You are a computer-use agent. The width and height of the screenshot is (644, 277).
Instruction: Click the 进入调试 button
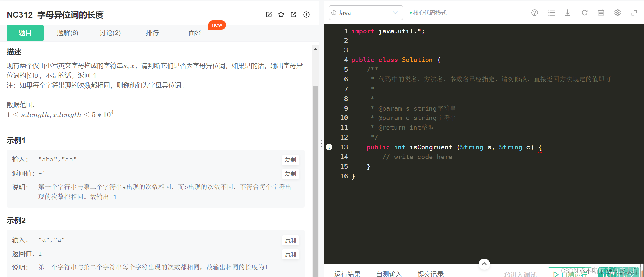pyautogui.click(x=520, y=274)
